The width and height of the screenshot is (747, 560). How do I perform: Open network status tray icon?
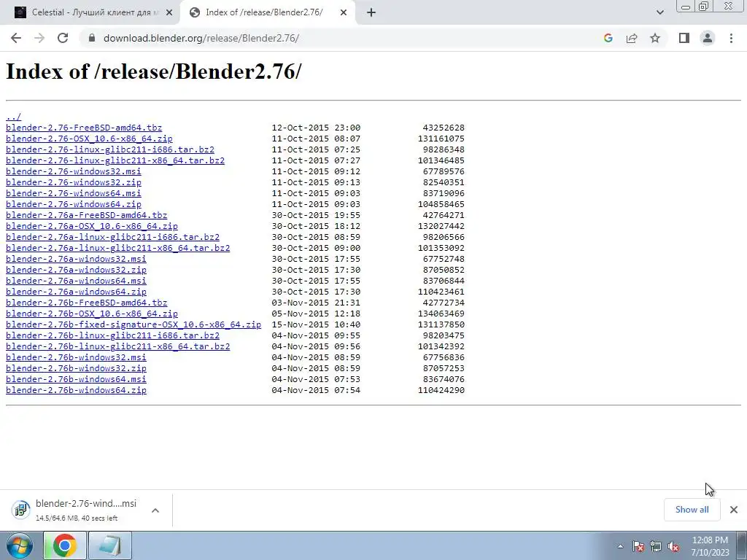point(656,546)
